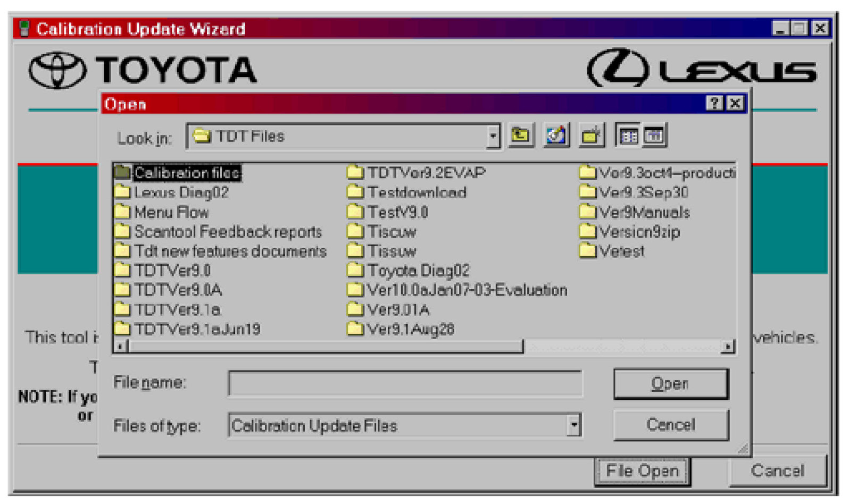Screen dimensions: 849x504
Task: Click the View Desktop toolbar icon
Action: pyautogui.click(x=556, y=136)
